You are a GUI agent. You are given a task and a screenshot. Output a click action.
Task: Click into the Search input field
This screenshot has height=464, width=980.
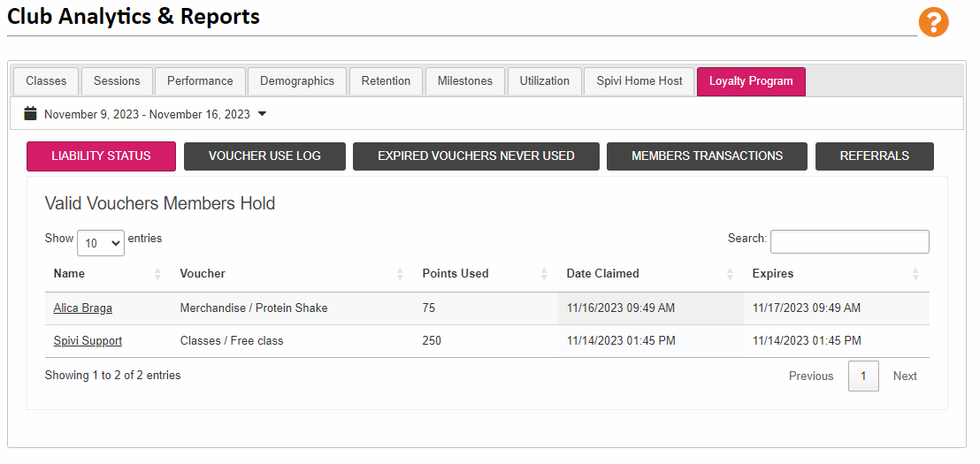coord(849,241)
